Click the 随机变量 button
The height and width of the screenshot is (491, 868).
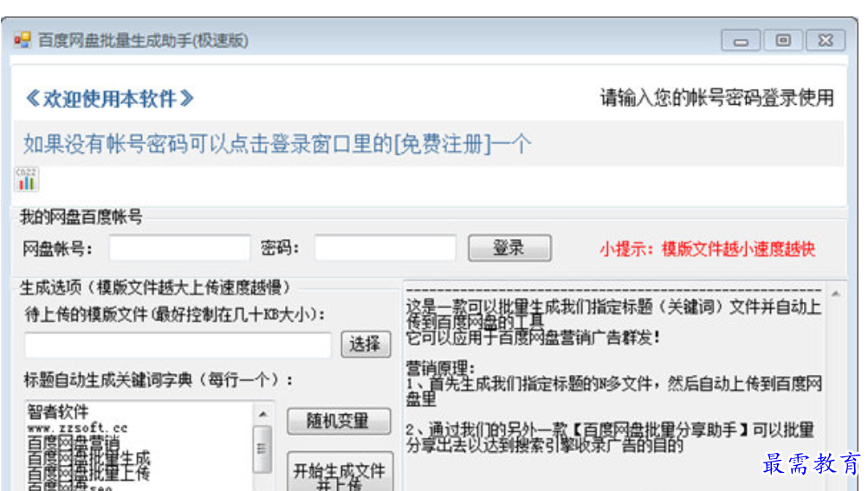click(338, 421)
